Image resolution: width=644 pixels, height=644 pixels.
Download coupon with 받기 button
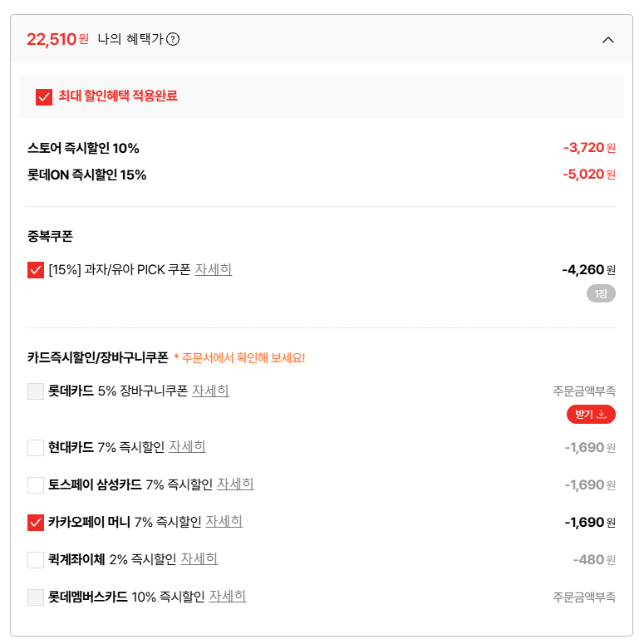point(591,414)
